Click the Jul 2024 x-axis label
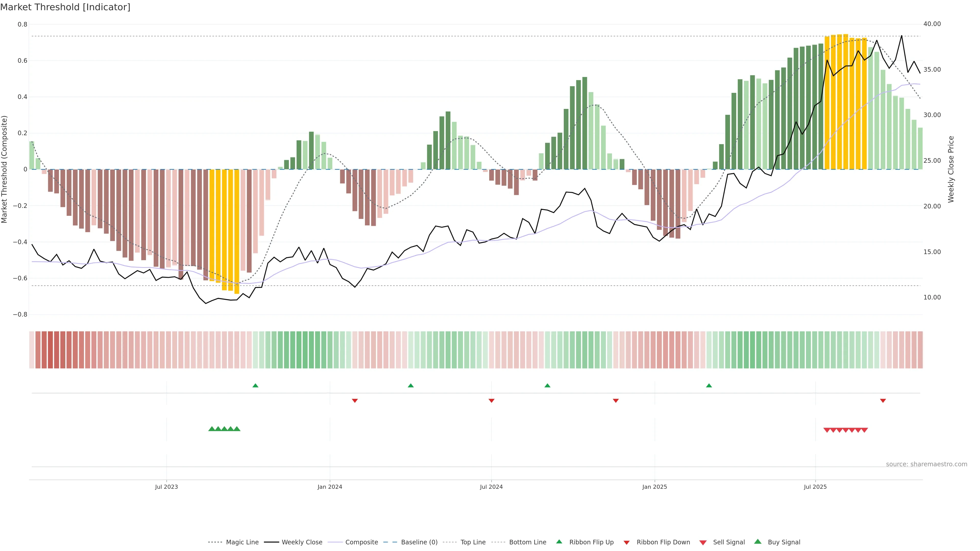This screenshot has width=980, height=551. [x=491, y=487]
